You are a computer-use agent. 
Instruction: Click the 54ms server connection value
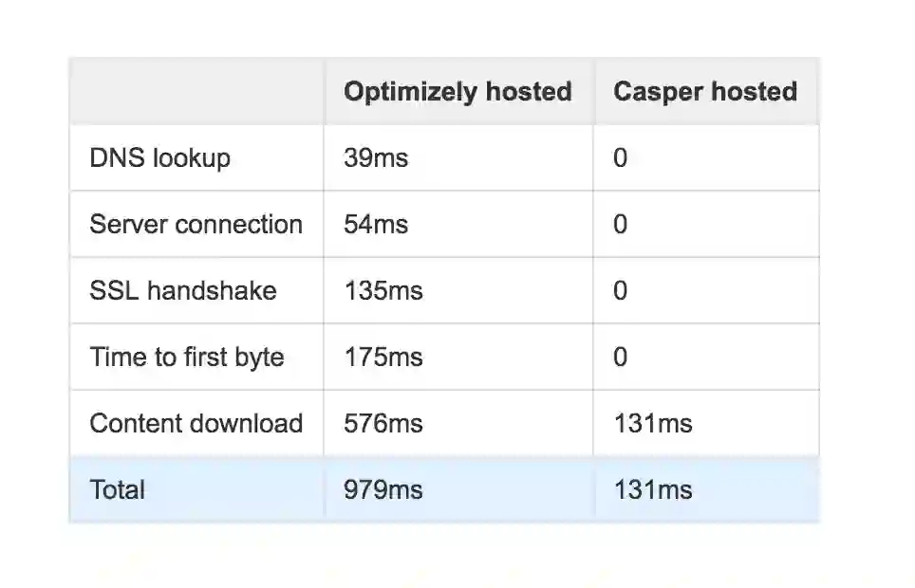click(376, 225)
